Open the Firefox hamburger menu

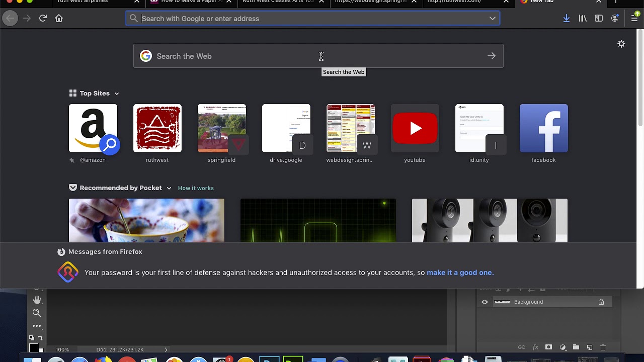pos(634,18)
